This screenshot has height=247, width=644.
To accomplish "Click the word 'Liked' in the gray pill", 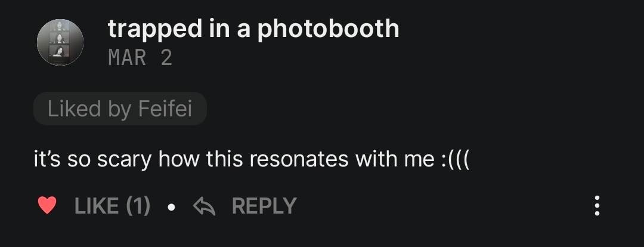I will 75,109.
